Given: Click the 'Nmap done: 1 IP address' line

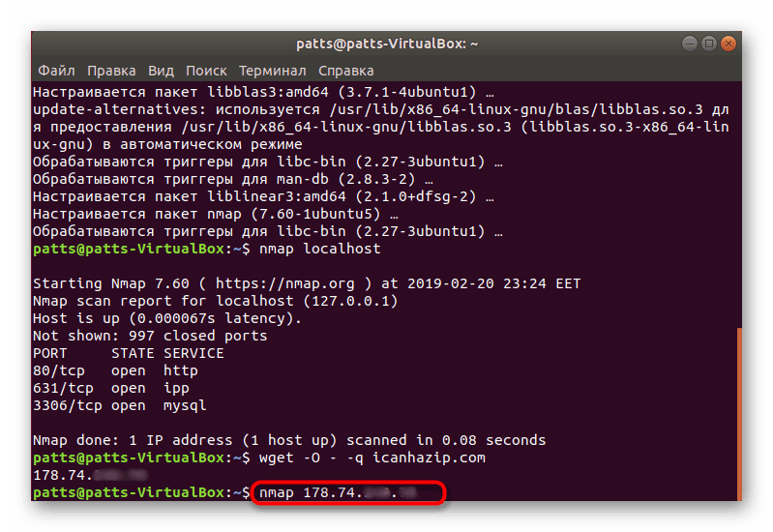Looking at the screenshot, I should coord(289,440).
